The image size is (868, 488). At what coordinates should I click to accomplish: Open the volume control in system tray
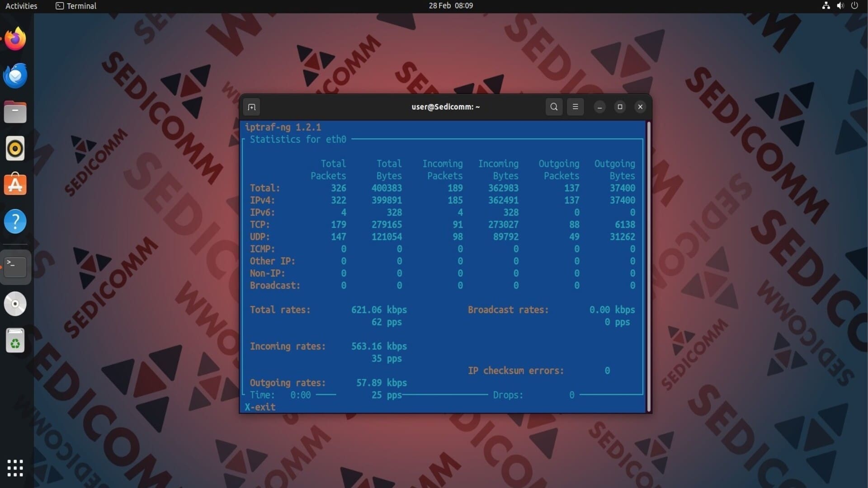coord(840,6)
